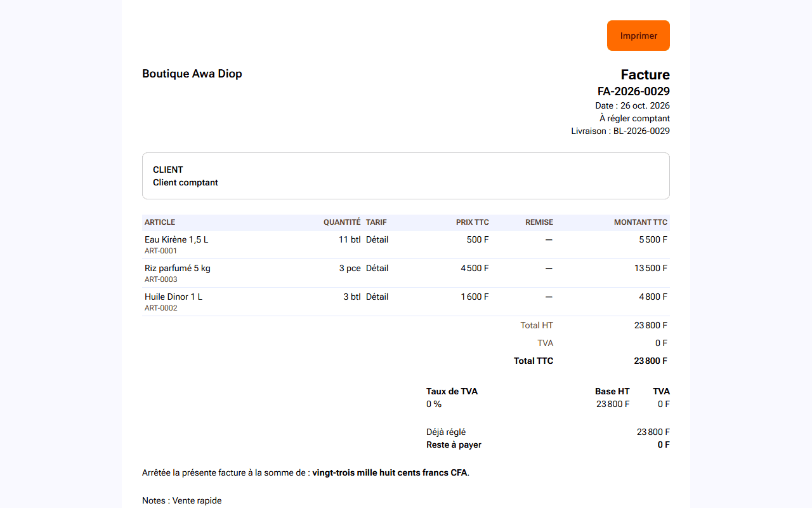The image size is (812, 508).
Task: Select the amount 13 500 F
Action: (651, 268)
